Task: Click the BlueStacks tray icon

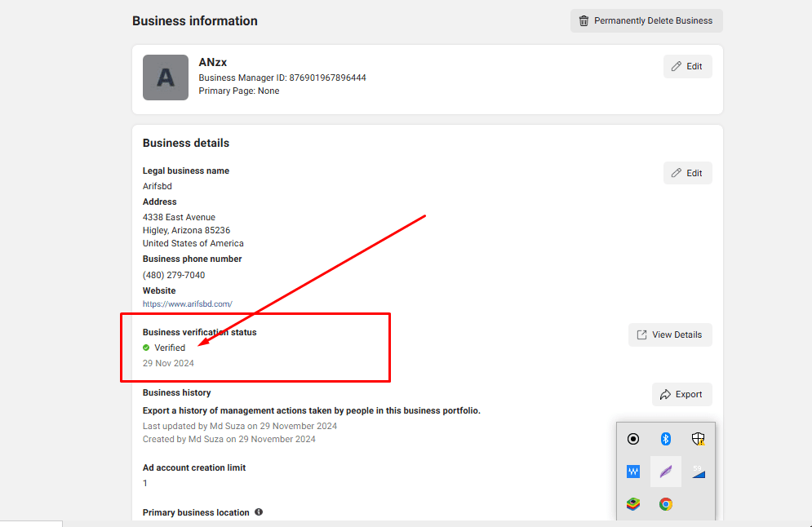Action: click(x=633, y=504)
